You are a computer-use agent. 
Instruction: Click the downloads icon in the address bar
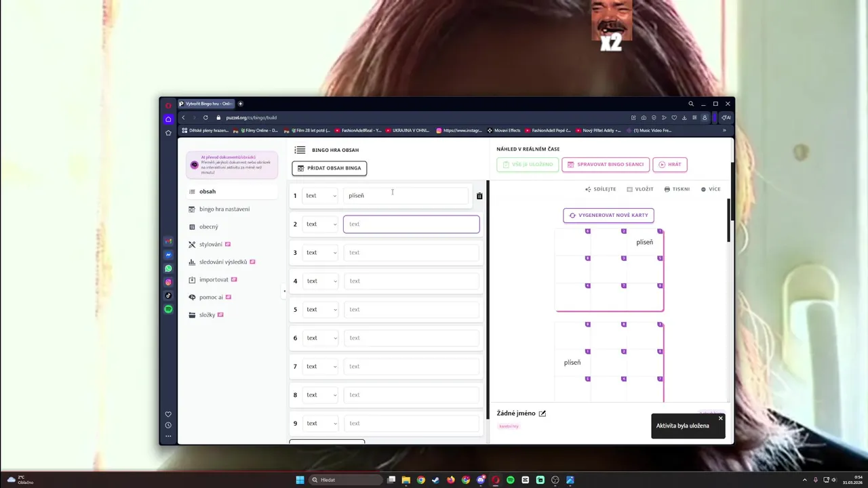click(x=684, y=117)
